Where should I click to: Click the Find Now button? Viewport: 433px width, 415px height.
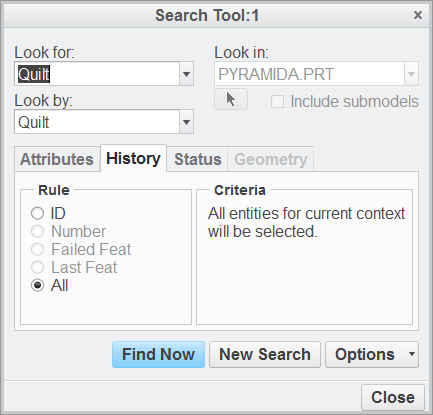pos(158,354)
